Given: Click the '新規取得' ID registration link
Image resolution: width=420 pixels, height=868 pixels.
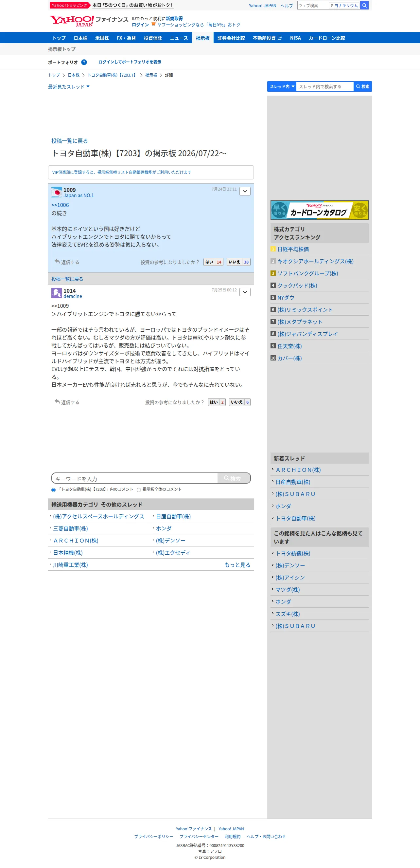Looking at the screenshot, I should click(174, 19).
